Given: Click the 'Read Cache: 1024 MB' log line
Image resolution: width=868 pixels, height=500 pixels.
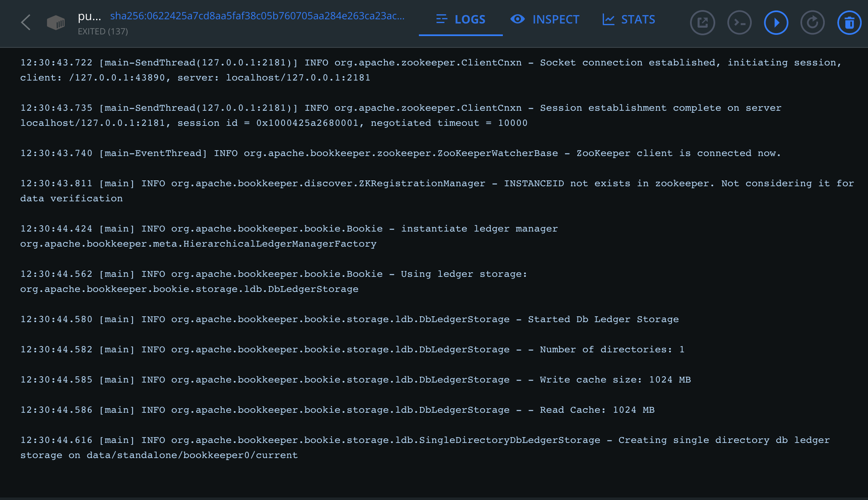Looking at the screenshot, I should [x=337, y=410].
